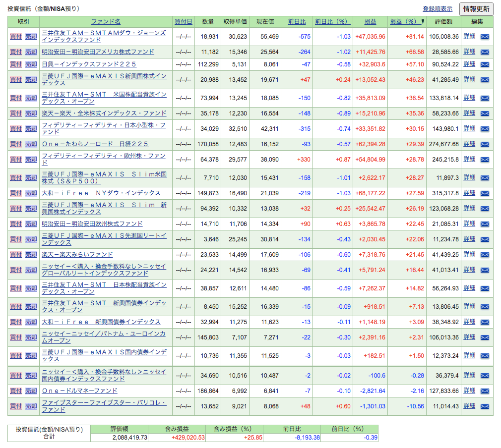Sort table by 買付日 column header
The width and height of the screenshot is (501, 448).
[183, 22]
